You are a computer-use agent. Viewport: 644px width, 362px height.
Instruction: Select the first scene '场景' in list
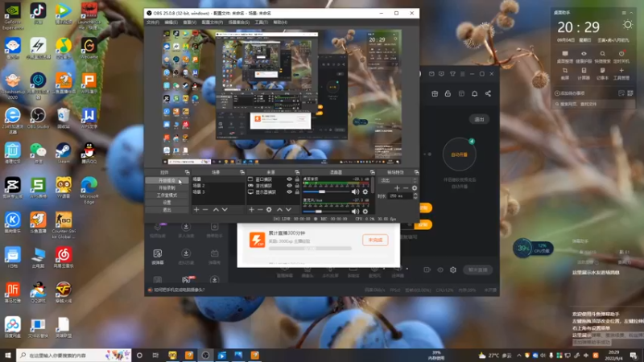tap(218, 179)
